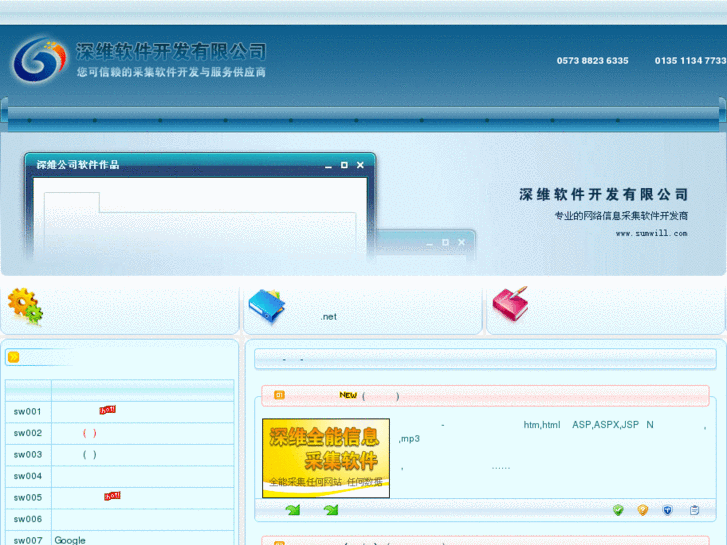Screen dimensions: 727x545
Task: Open the blue folder .net icon
Action: (267, 306)
